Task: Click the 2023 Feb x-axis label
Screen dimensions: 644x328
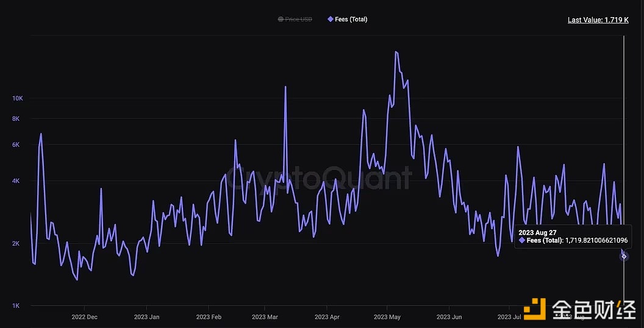Action: point(209,317)
